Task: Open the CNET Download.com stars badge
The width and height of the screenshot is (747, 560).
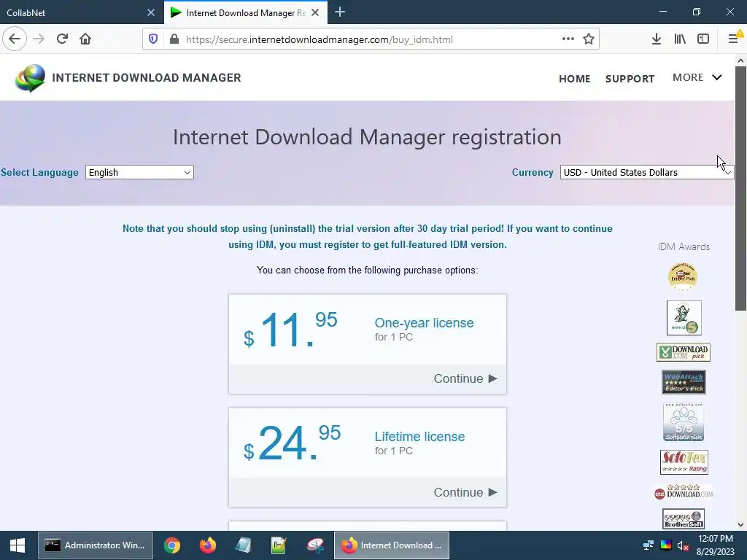Action: coord(684,491)
